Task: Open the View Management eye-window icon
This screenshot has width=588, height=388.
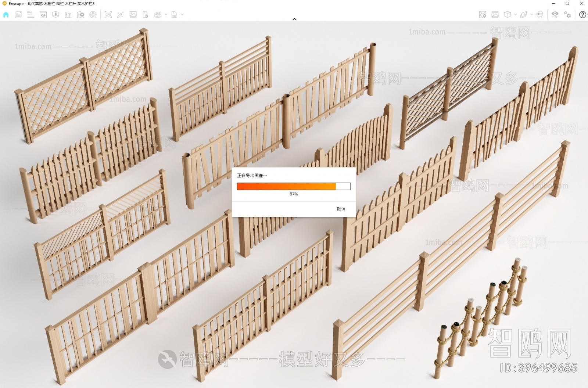Action: pyautogui.click(x=43, y=15)
